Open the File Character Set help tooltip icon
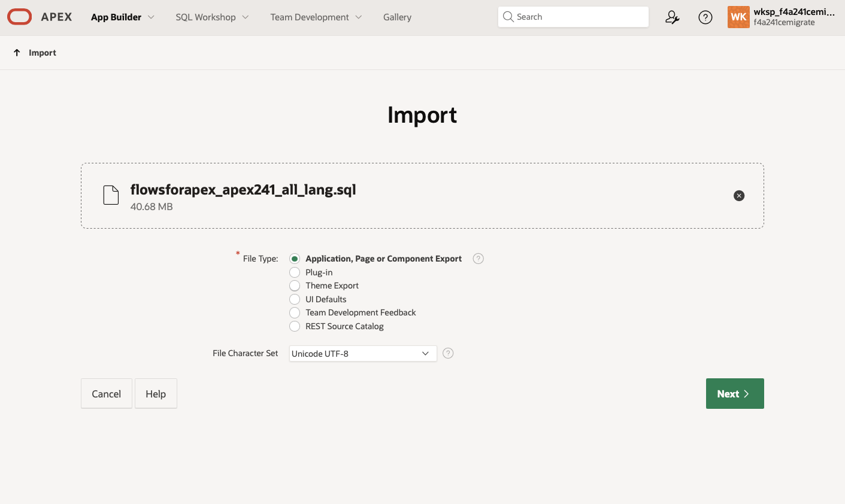Screen dimensions: 845x504 [448, 353]
